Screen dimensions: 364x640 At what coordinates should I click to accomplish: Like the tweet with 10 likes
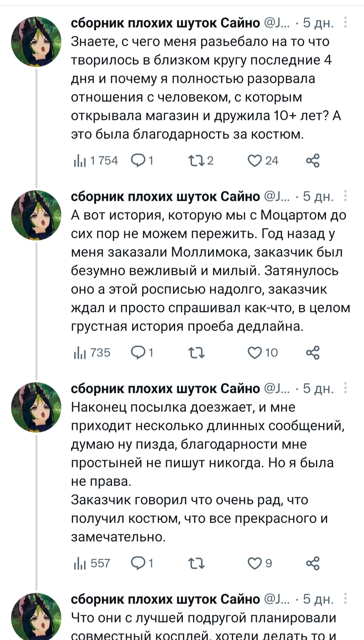tap(254, 353)
